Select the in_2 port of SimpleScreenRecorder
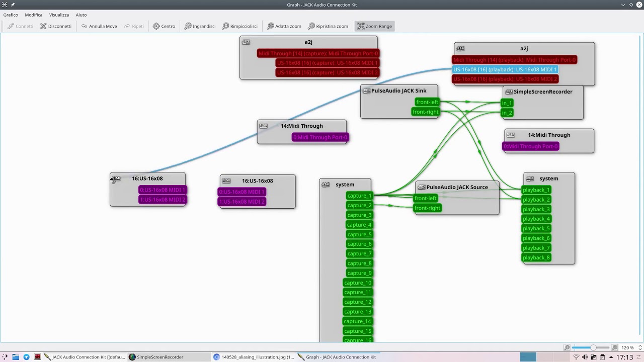This screenshot has width=644, height=362. (x=507, y=113)
